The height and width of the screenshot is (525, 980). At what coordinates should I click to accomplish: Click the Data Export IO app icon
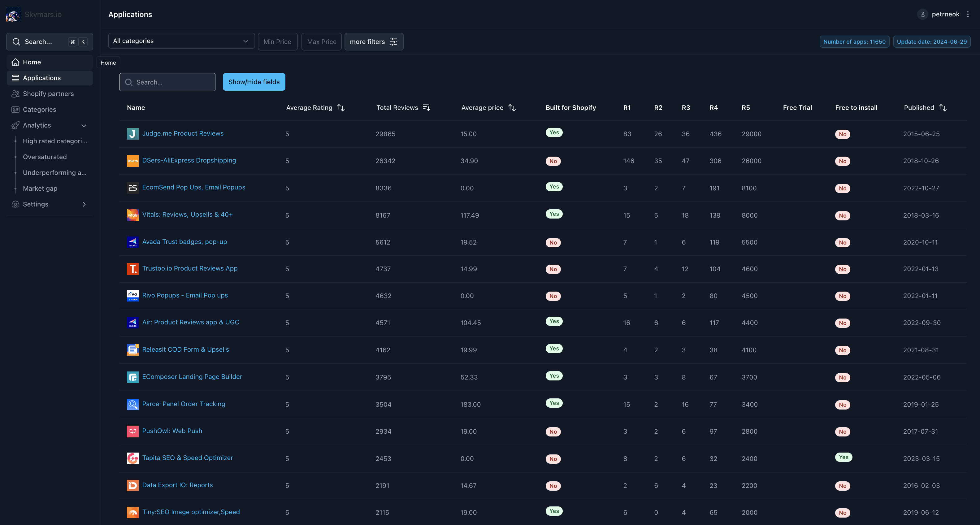pyautogui.click(x=133, y=485)
